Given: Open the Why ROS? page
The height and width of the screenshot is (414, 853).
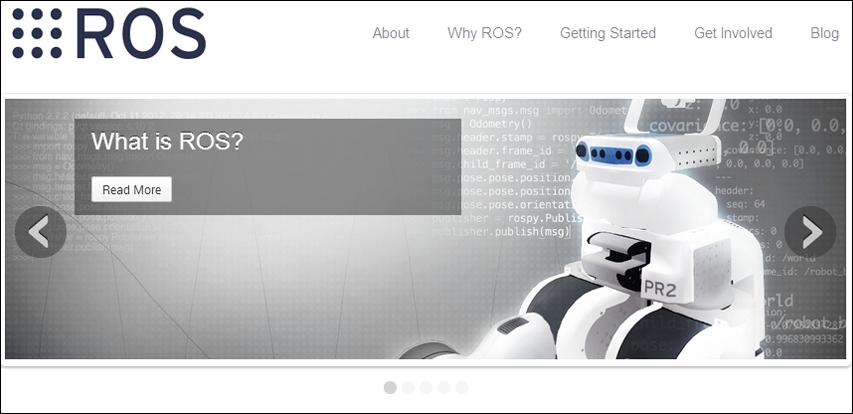Looking at the screenshot, I should (x=484, y=33).
